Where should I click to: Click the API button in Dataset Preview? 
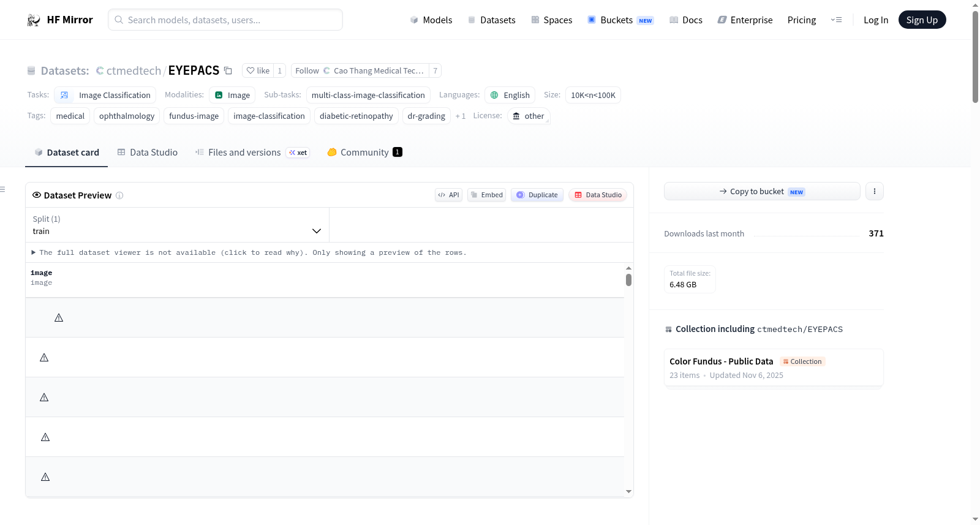tap(448, 195)
